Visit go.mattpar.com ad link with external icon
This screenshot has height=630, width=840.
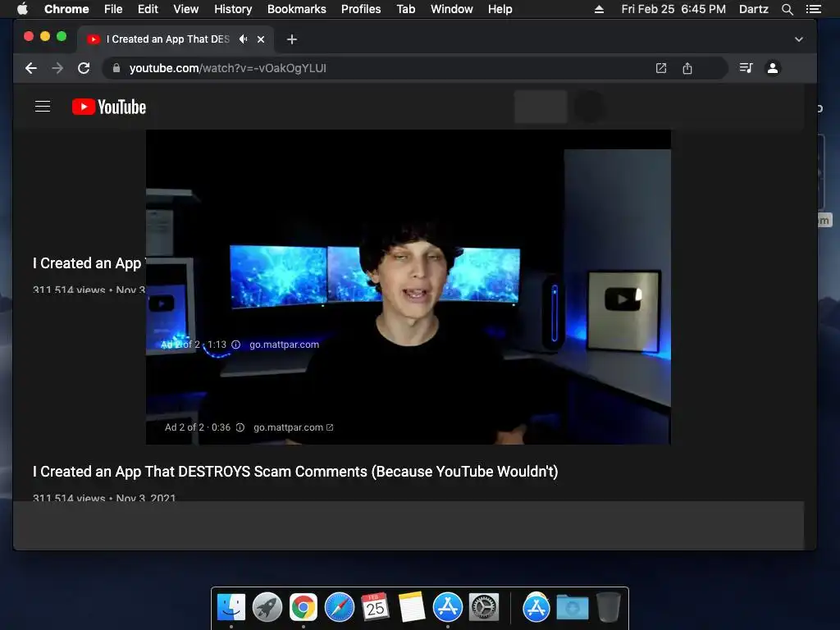pyautogui.click(x=293, y=427)
